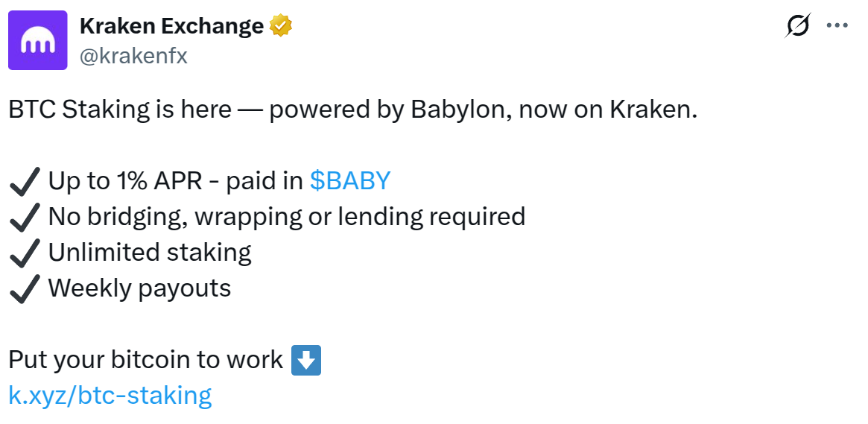This screenshot has width=868, height=424.
Task: Follow the k.xyz/btc-staking link
Action: tap(110, 395)
